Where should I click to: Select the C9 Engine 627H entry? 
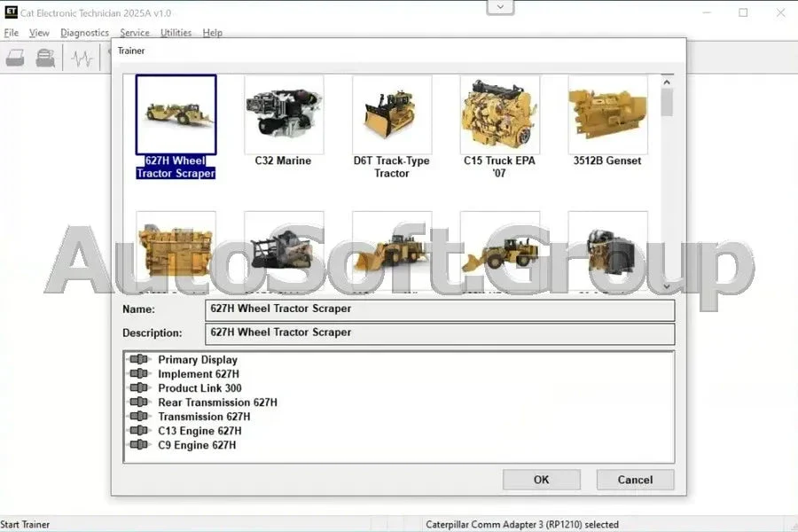click(x=197, y=445)
